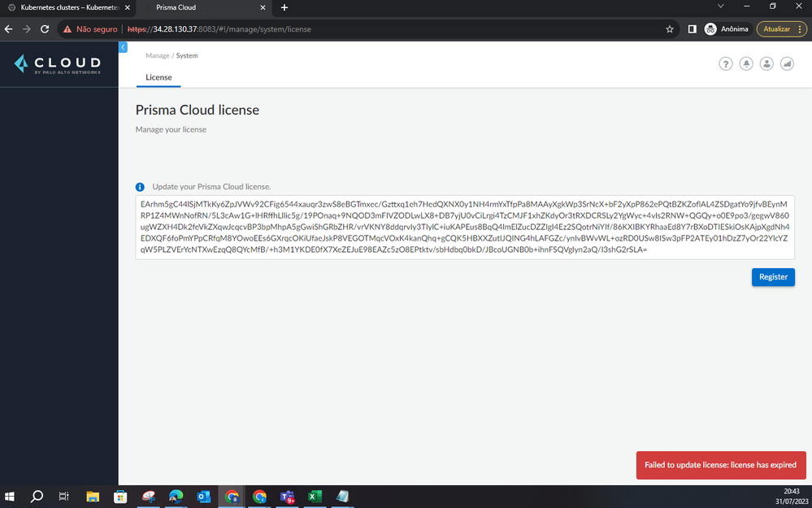The image size is (812, 508).
Task: Open Excel from the taskbar
Action: pyautogui.click(x=315, y=497)
